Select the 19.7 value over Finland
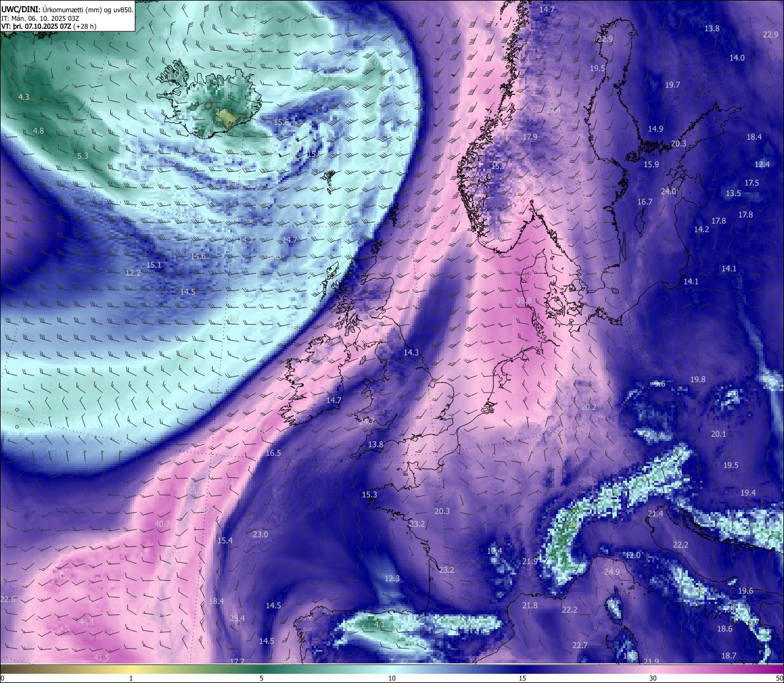The height and width of the screenshot is (683, 784). pos(673,85)
